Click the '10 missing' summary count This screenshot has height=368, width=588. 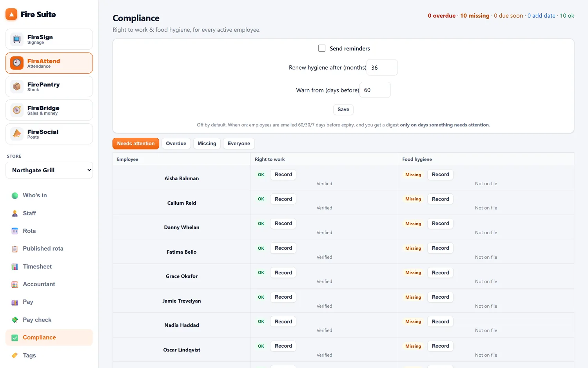tap(475, 16)
